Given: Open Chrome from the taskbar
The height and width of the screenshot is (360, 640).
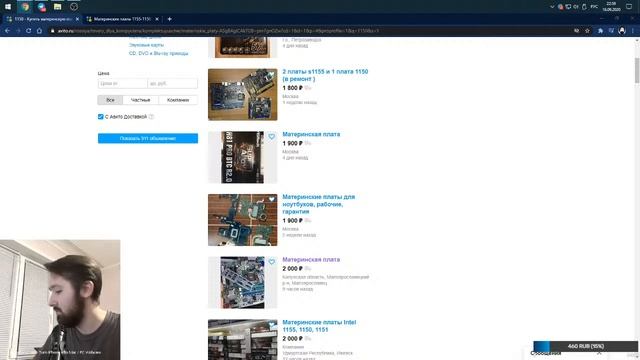Looking at the screenshot, I should [x=25, y=7].
